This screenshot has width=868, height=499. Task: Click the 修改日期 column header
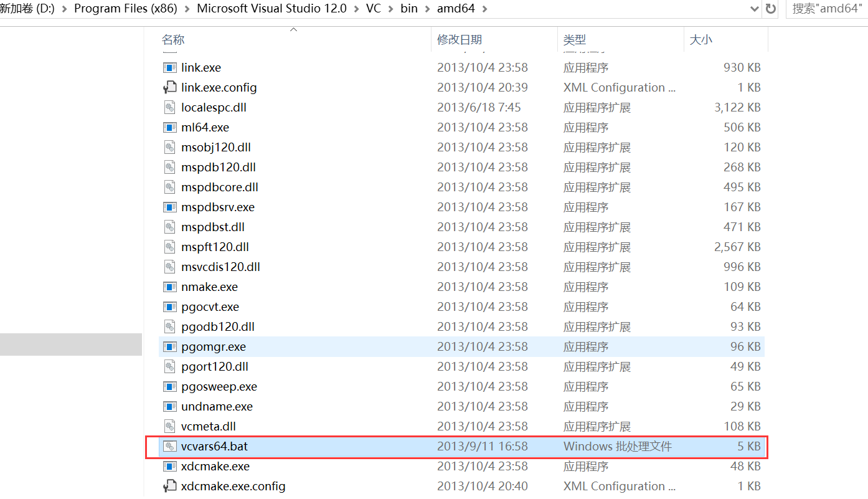point(460,39)
